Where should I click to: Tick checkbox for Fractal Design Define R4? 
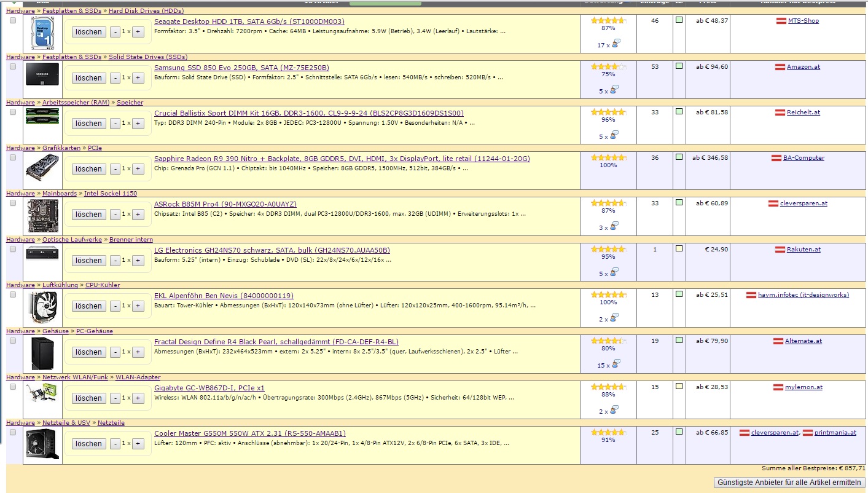pos(13,341)
